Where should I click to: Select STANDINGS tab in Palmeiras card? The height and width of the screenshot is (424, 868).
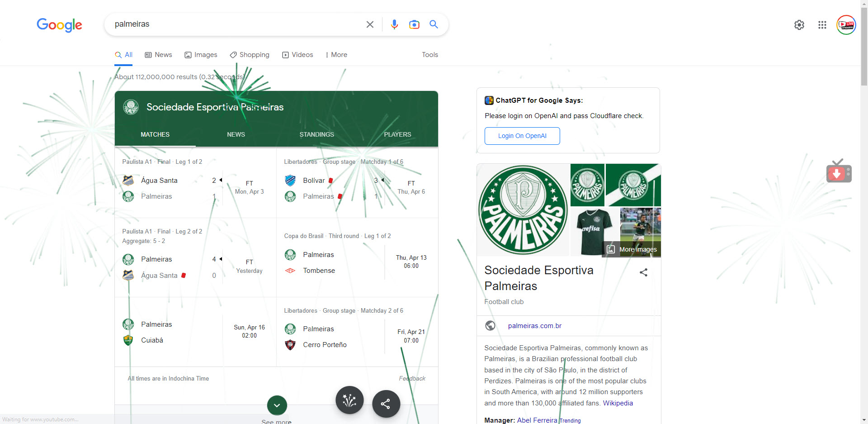pyautogui.click(x=317, y=135)
